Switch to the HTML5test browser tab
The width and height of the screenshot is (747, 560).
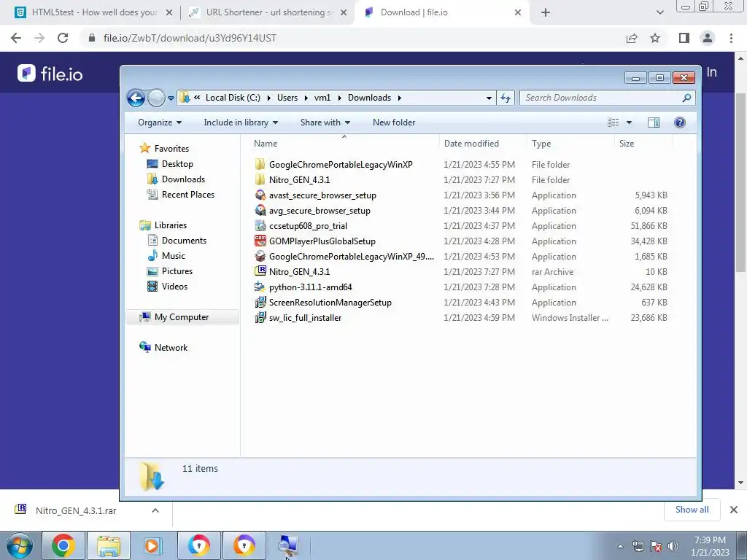tap(93, 12)
